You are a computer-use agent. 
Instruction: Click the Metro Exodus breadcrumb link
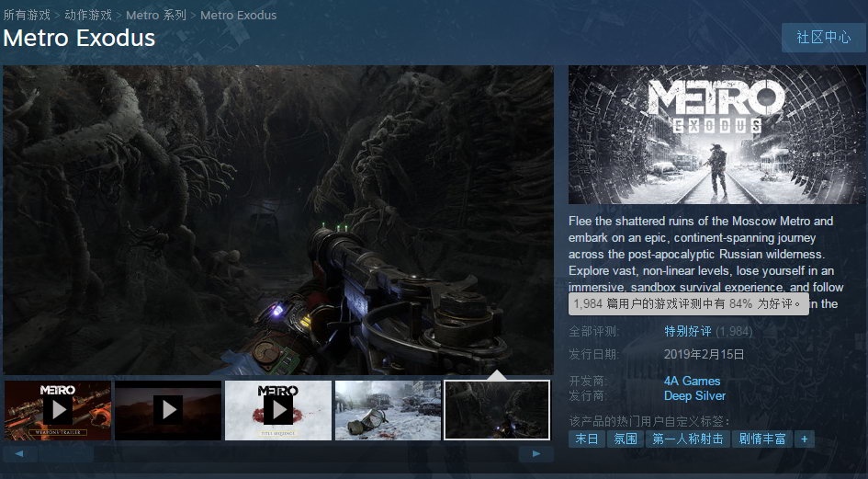pos(238,16)
